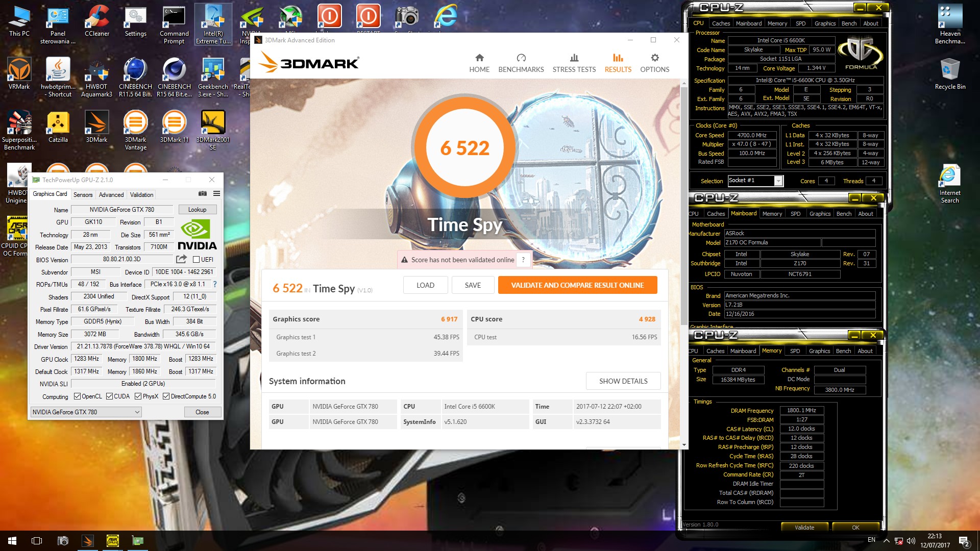This screenshot has height=551, width=980.
Task: Click validation help question mark in 3DMark
Action: click(523, 260)
